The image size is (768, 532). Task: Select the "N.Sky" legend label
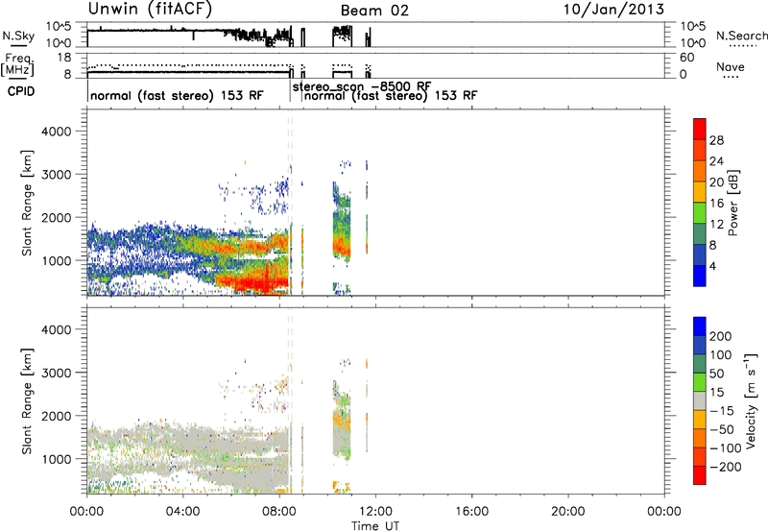pos(18,36)
